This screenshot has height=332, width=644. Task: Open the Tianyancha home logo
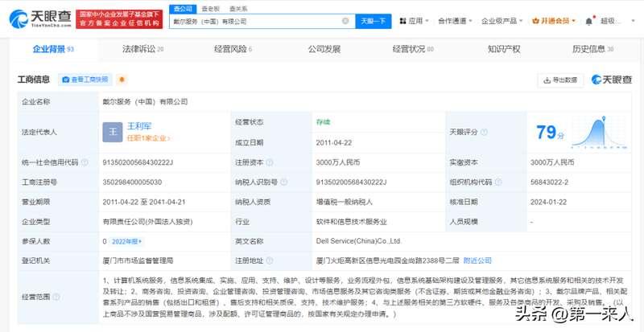40,18
